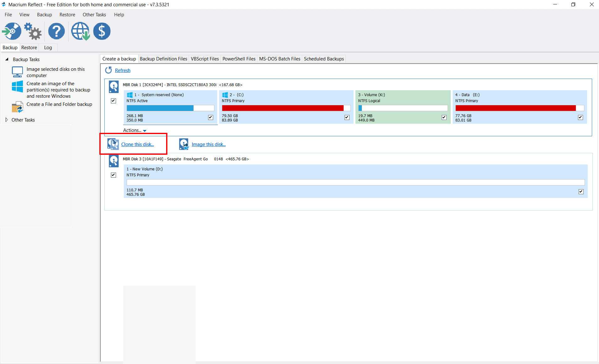Open the Actions dropdown under Disk 1
Screen dimensions: 599x364
135,130
